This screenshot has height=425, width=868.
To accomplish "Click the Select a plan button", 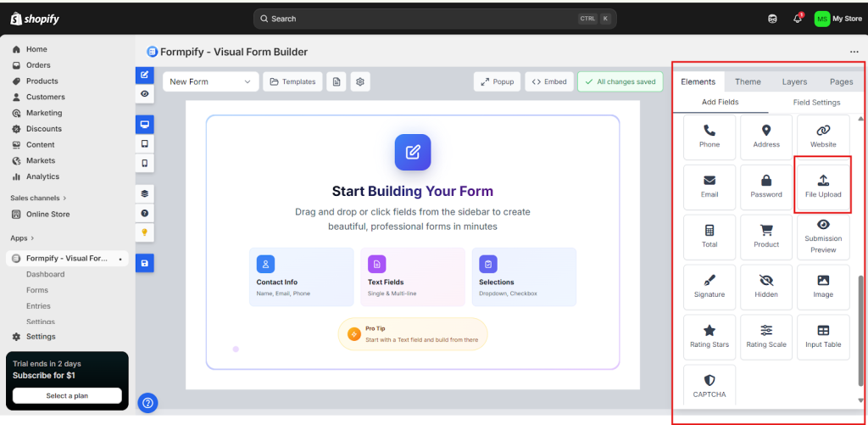I will tap(67, 395).
